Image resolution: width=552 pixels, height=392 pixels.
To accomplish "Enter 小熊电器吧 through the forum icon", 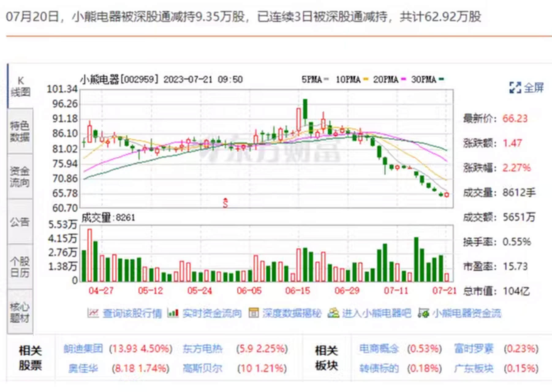I will [x=333, y=313].
